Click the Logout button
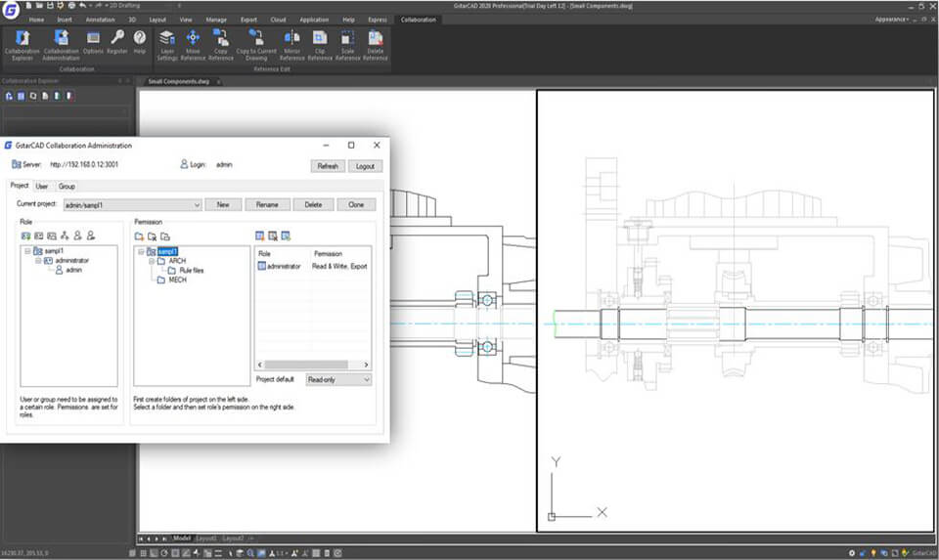 coord(365,166)
